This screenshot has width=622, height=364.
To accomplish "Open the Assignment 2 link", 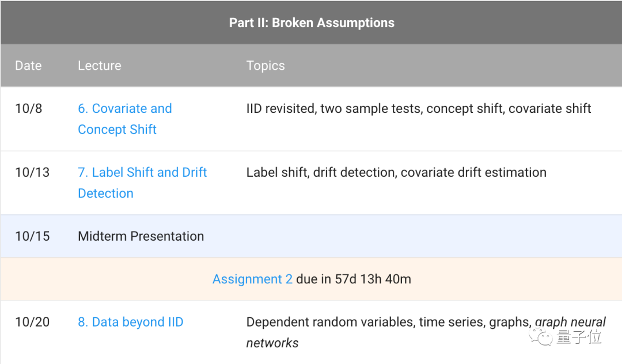I will click(x=252, y=279).
